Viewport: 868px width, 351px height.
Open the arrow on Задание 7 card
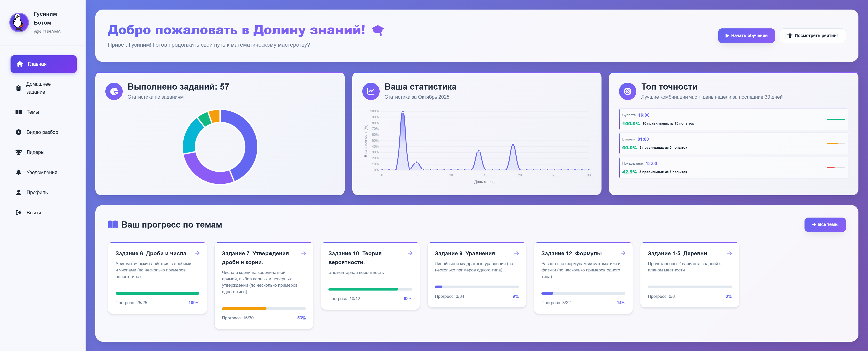pos(304,253)
